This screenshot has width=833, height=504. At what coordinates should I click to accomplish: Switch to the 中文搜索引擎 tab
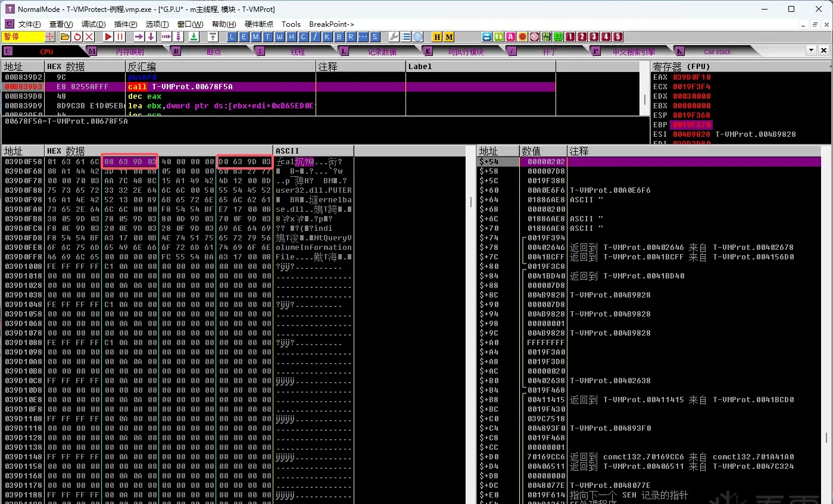tap(634, 52)
